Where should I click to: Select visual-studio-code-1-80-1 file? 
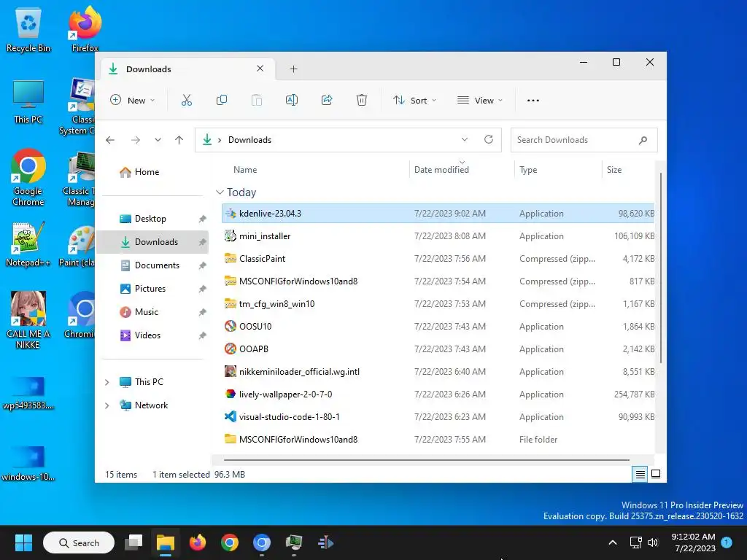pyautogui.click(x=438, y=416)
